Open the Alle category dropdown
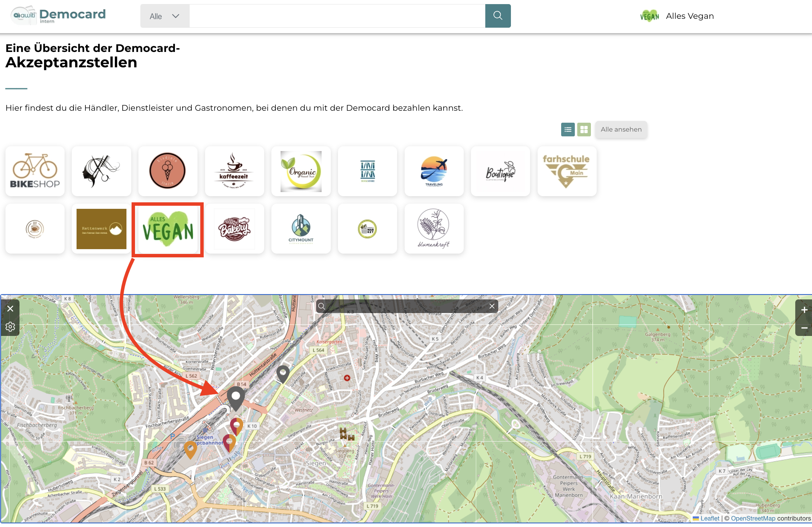 tap(165, 16)
